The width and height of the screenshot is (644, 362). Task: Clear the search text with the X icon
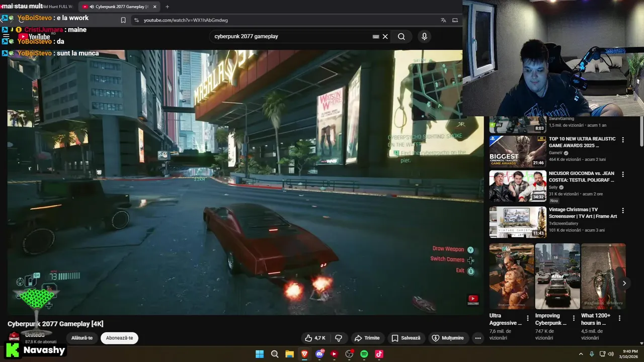[385, 36]
